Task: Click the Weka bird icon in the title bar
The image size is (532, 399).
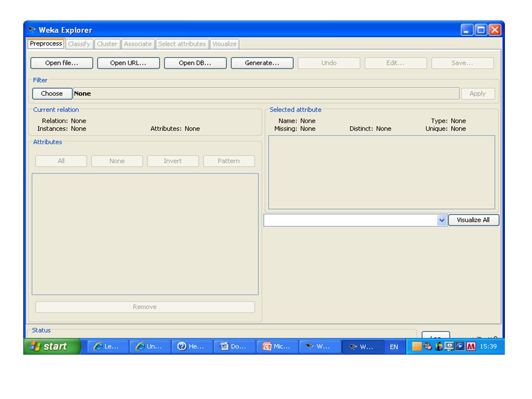Action: (x=32, y=29)
